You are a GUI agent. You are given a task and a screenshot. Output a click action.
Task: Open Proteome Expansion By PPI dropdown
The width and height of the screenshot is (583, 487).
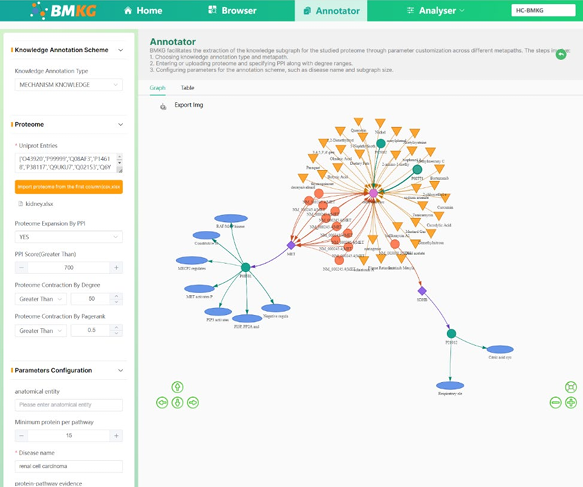(x=69, y=237)
